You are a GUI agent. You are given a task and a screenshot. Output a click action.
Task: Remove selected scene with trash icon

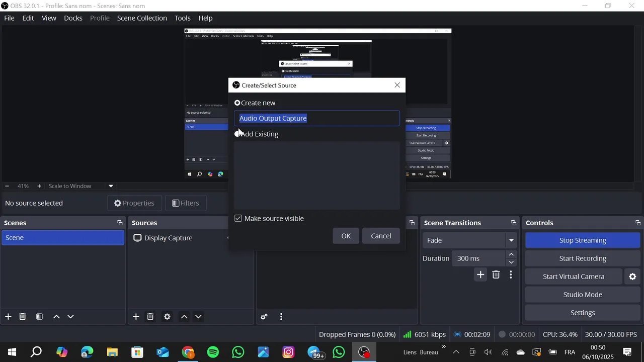pos(23,317)
